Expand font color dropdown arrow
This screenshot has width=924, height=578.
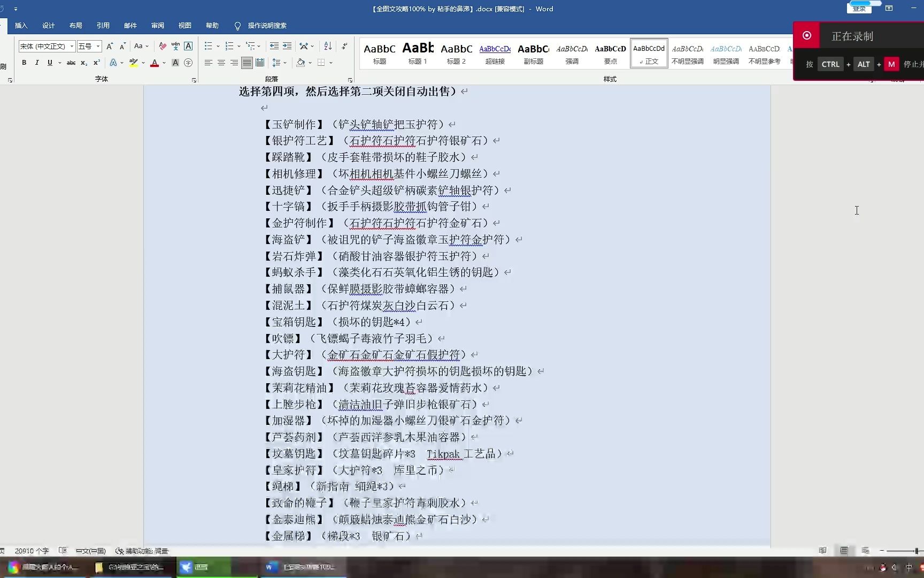click(164, 63)
